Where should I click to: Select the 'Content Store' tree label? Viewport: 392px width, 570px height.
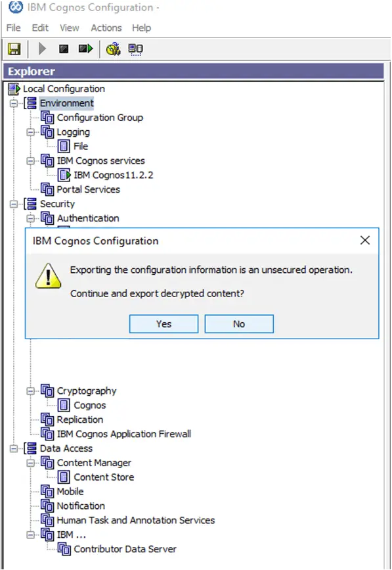pos(104,477)
